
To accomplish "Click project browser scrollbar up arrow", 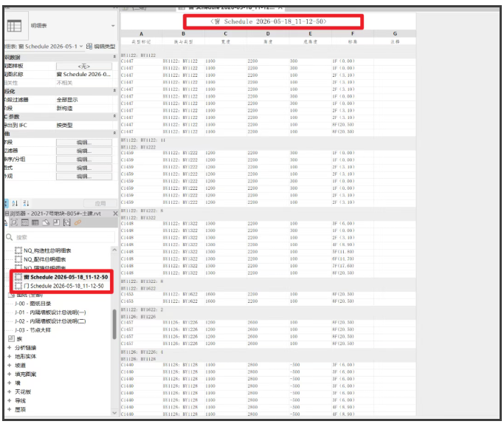I will (114, 250).
